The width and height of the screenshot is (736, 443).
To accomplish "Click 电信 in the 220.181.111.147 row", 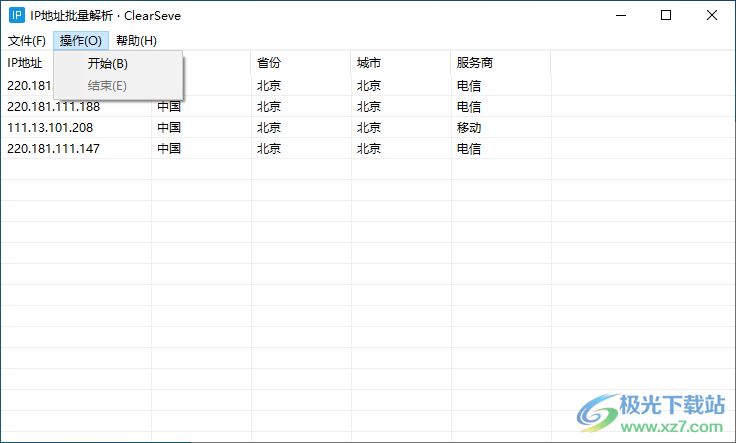I will point(469,149).
